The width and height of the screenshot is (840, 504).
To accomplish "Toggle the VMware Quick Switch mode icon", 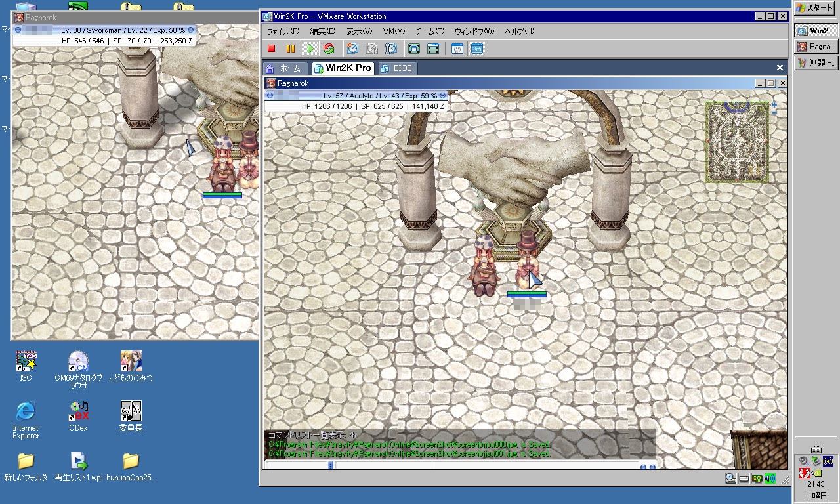I will [x=433, y=49].
